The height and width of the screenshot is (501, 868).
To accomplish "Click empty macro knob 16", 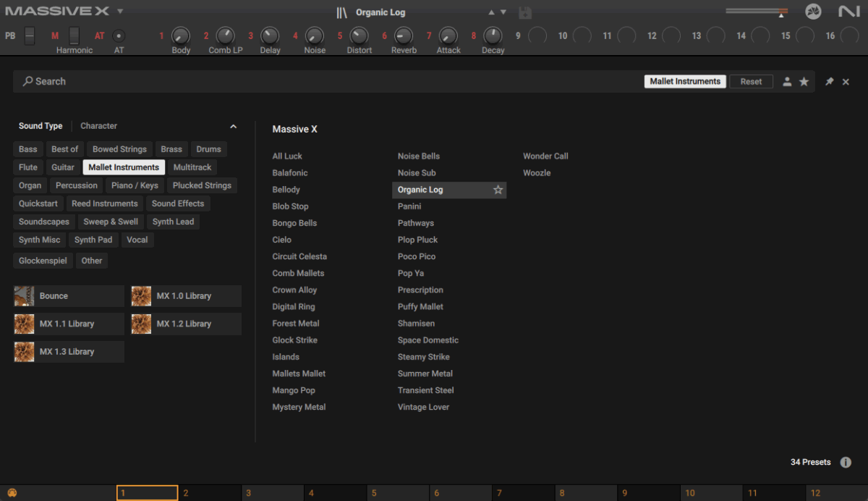I will click(849, 35).
